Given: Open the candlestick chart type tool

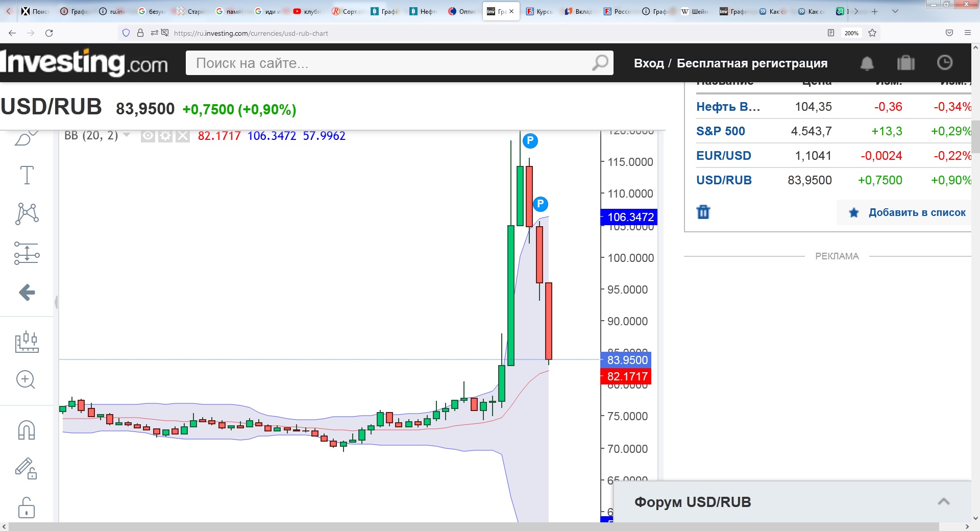Looking at the screenshot, I should pos(27,341).
